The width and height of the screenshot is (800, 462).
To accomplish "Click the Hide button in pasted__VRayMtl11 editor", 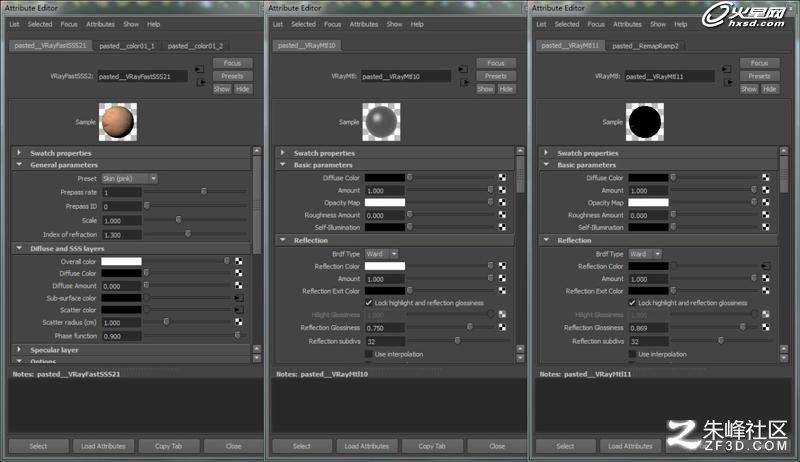I will click(769, 89).
